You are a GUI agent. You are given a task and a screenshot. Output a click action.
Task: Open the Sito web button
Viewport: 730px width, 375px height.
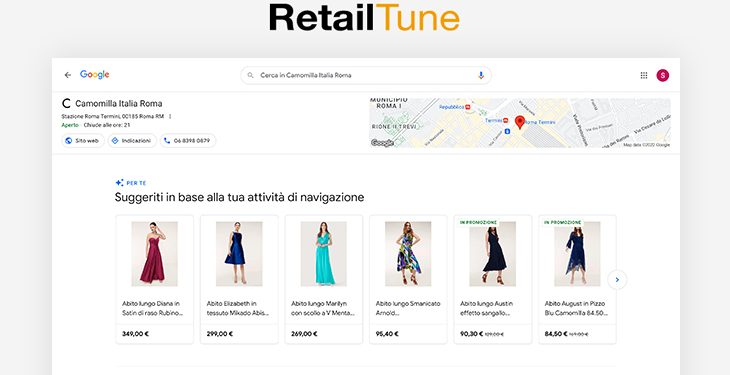(83, 141)
